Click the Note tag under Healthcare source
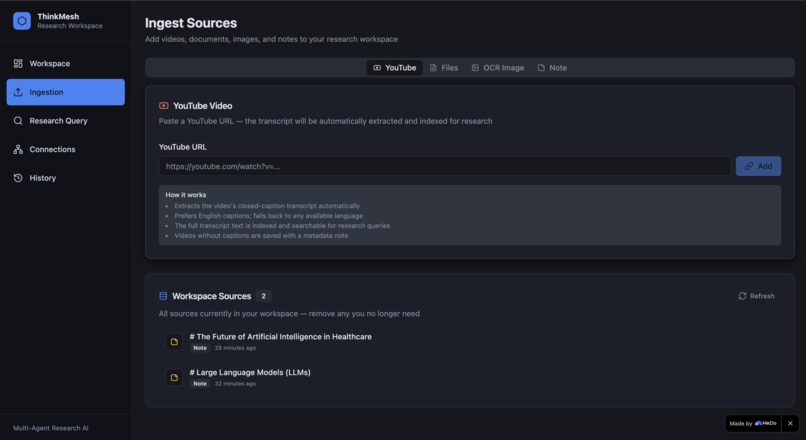The width and height of the screenshot is (806, 440). pyautogui.click(x=200, y=348)
